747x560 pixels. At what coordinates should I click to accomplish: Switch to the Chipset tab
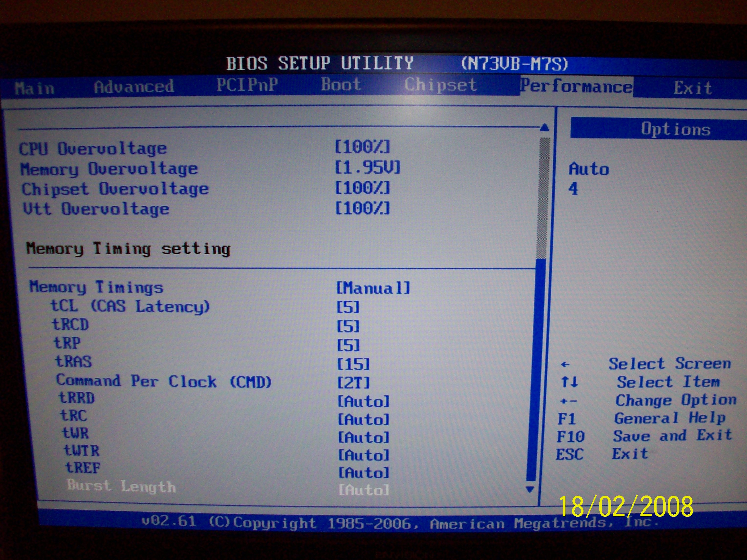(x=441, y=85)
